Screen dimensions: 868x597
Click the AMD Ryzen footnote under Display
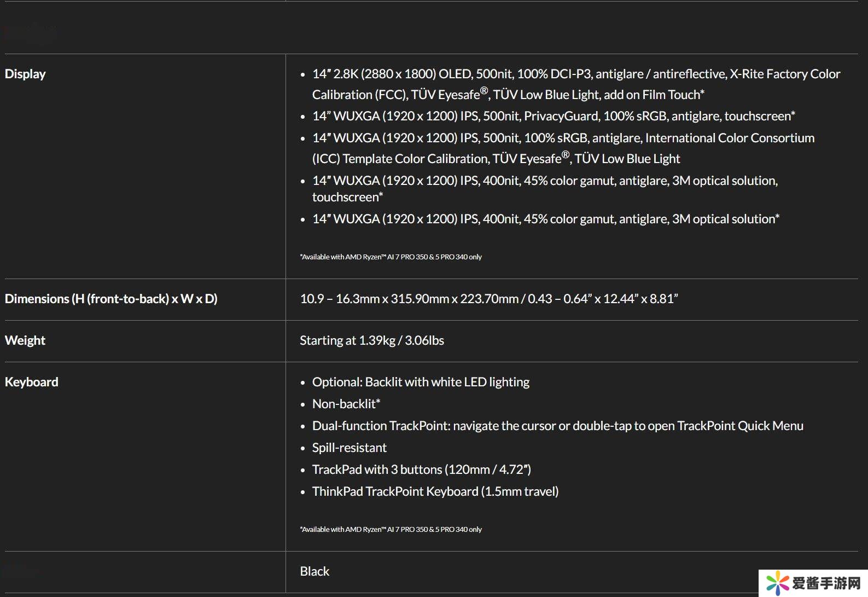tap(391, 257)
